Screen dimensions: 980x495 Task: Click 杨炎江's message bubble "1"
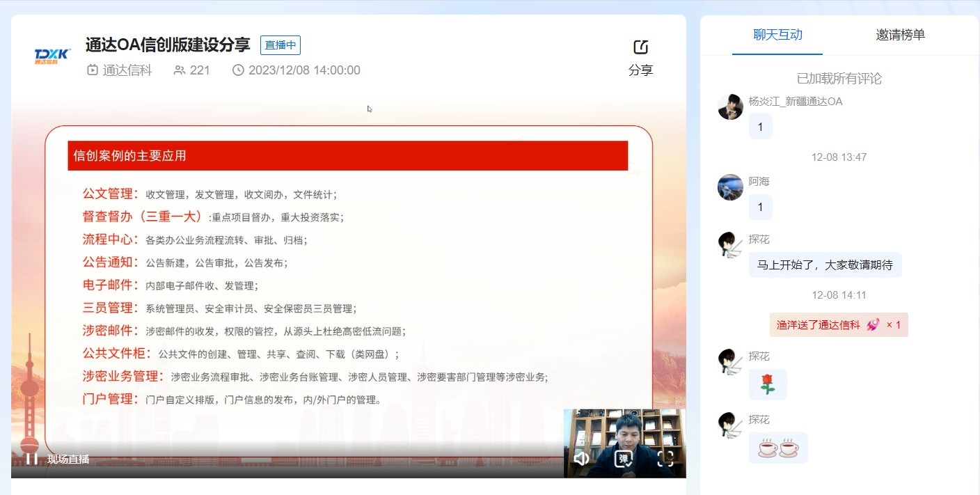[760, 127]
